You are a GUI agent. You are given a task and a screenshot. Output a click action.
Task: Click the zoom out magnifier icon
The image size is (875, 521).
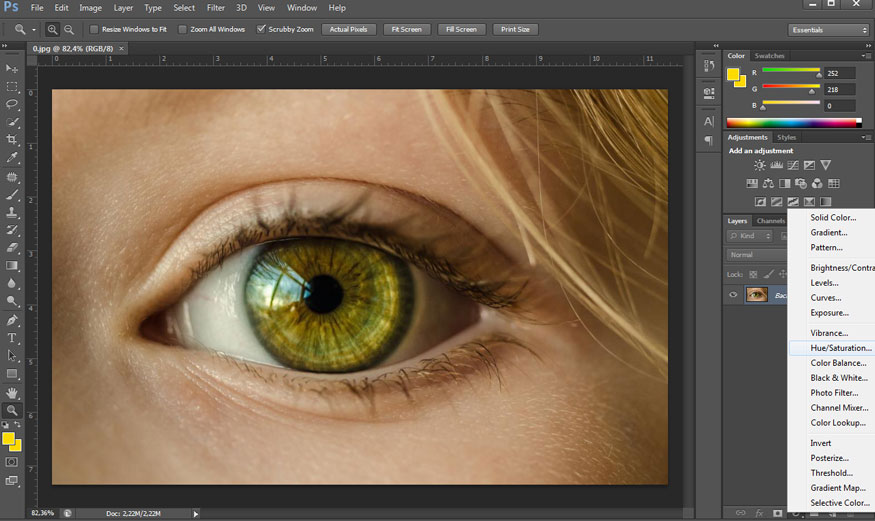[69, 29]
